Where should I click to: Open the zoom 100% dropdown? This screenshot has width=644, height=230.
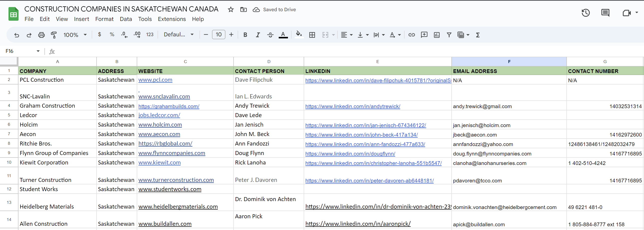75,35
